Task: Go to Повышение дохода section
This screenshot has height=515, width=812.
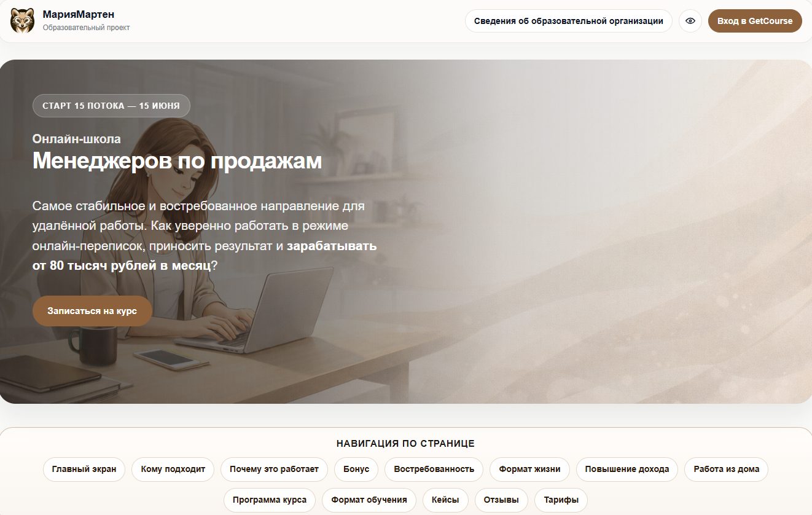Action: [627, 469]
